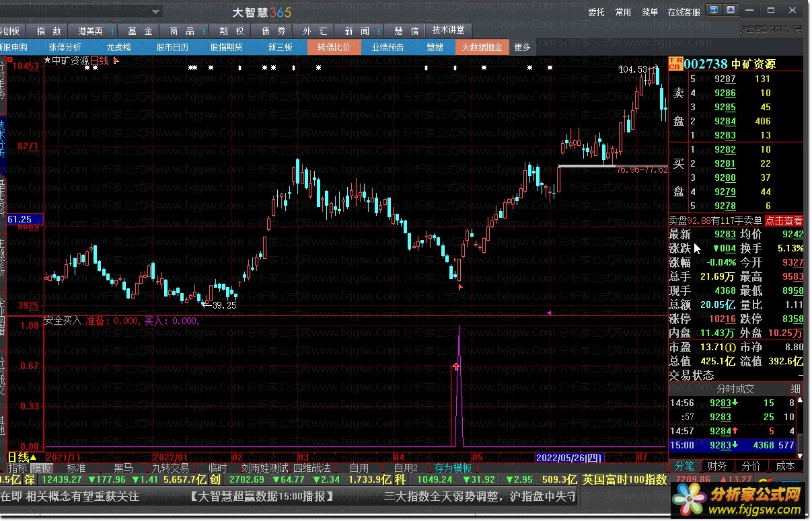Open the 指数 toolbar section
812x521 pixels.
(49, 31)
